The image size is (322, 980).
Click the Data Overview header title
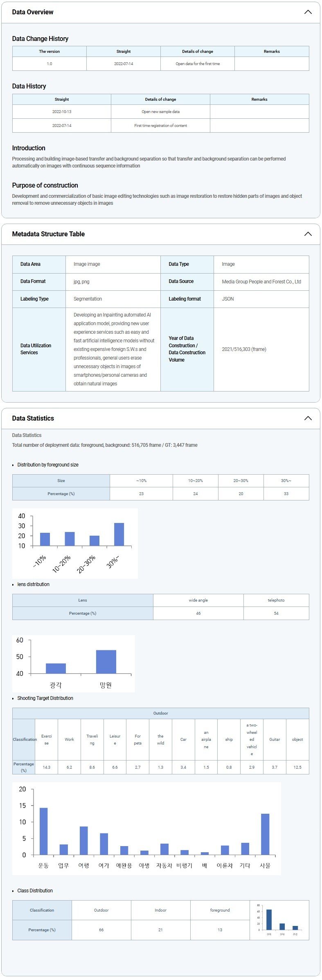click(x=33, y=12)
